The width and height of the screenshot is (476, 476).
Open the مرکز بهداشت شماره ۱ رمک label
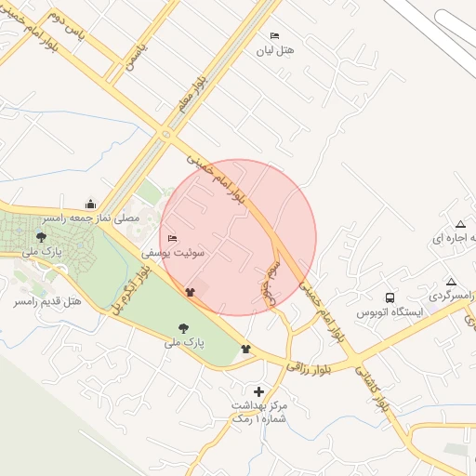(259, 412)
